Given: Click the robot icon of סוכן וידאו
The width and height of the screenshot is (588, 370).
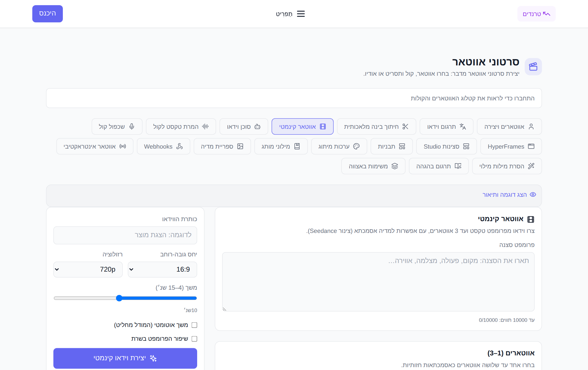Looking at the screenshot, I should pos(257,126).
